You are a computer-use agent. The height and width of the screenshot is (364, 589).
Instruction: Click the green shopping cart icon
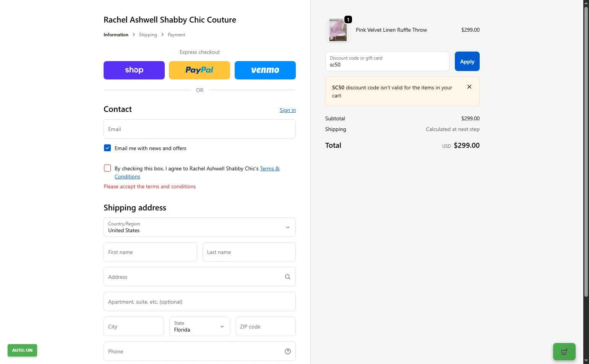coord(564,352)
